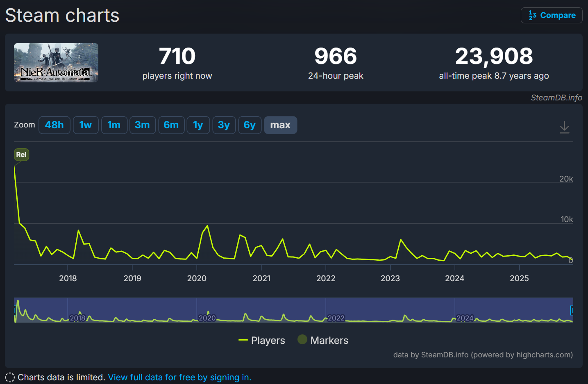Open the sign-in link for full data
Image resolution: width=588 pixels, height=384 pixels.
pos(179,377)
